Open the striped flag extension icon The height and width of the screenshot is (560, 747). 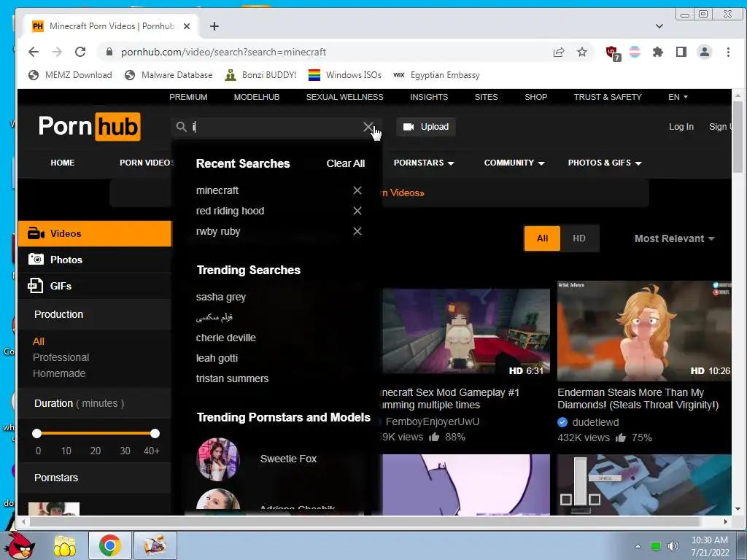[x=635, y=52]
